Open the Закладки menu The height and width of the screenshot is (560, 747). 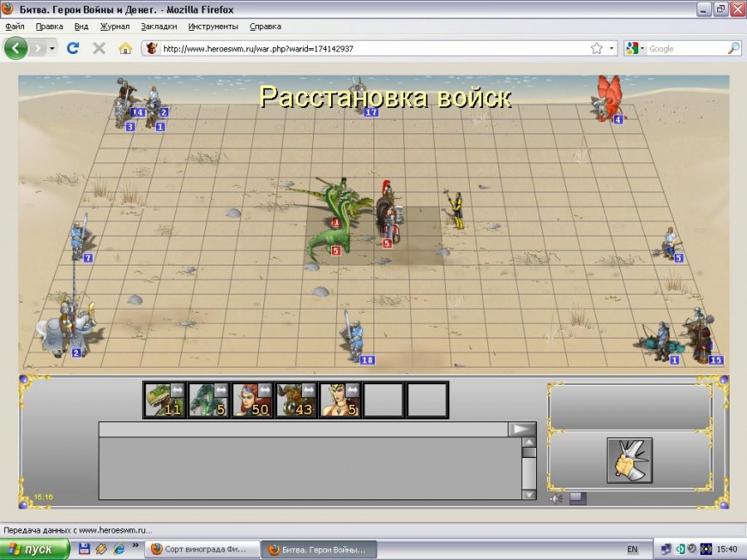(159, 27)
